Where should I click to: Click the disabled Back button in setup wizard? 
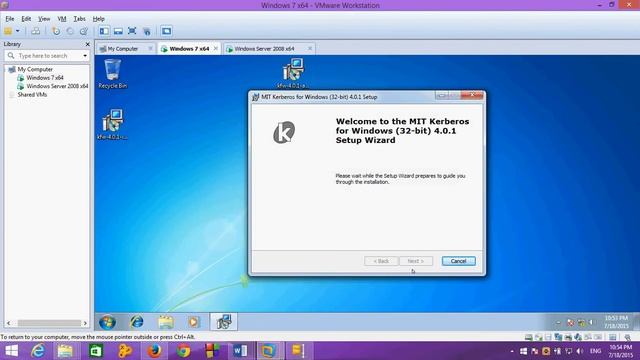[x=381, y=261]
